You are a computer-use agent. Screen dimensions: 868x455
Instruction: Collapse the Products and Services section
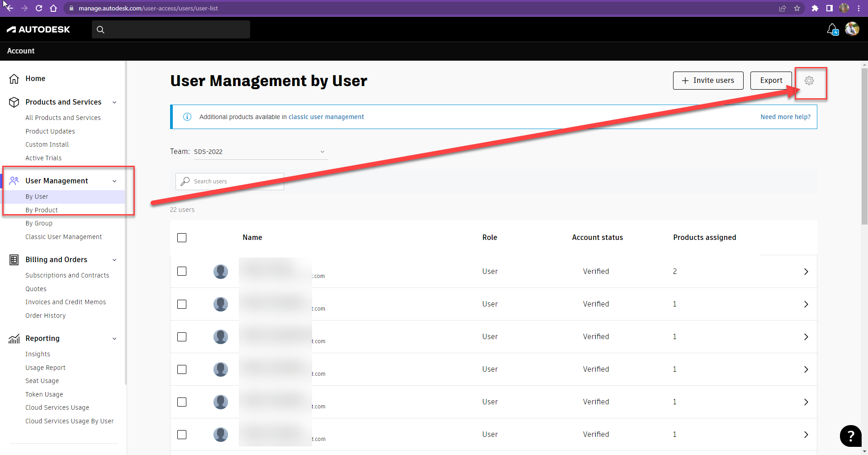click(x=114, y=102)
